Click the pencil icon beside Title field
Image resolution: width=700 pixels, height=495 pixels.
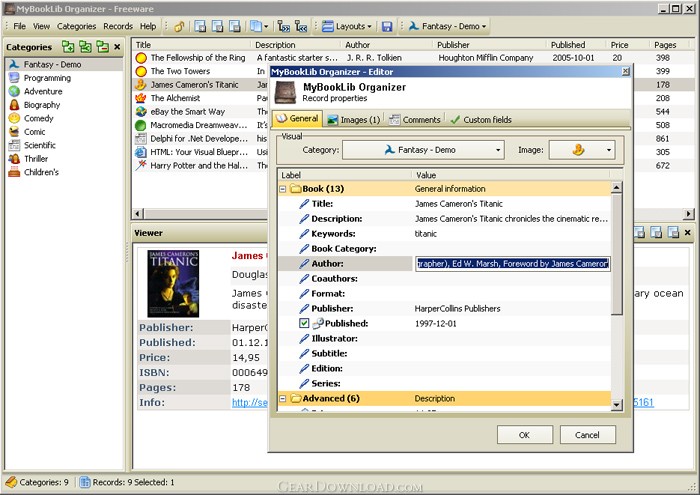[x=304, y=204]
